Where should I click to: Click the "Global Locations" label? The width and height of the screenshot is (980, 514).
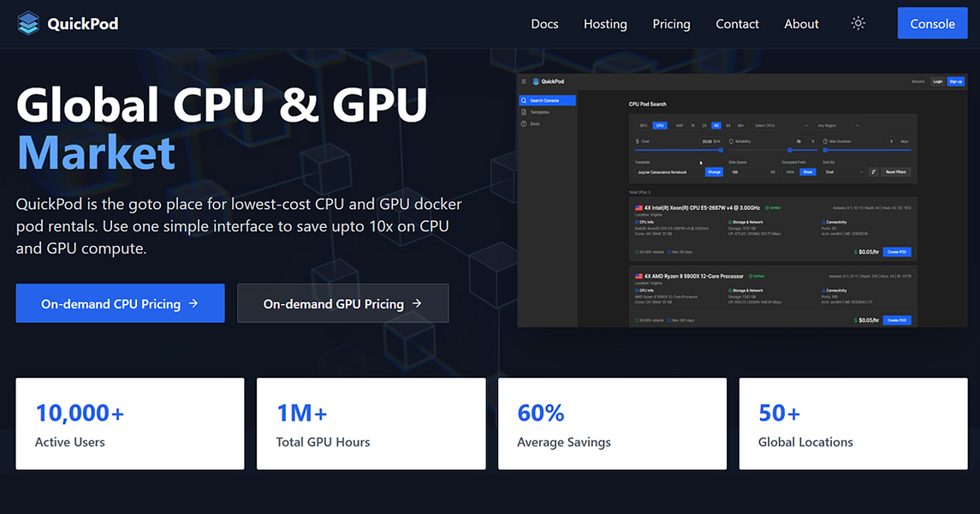(x=805, y=442)
